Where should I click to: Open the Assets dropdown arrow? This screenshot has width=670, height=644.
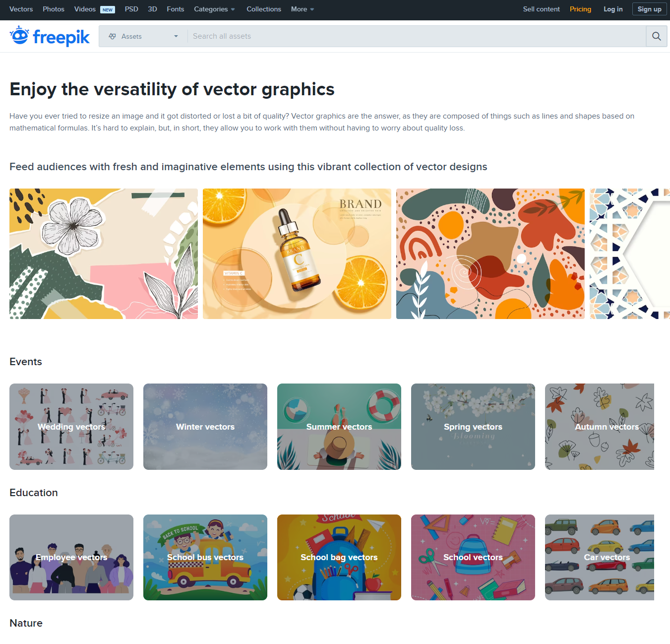(176, 36)
